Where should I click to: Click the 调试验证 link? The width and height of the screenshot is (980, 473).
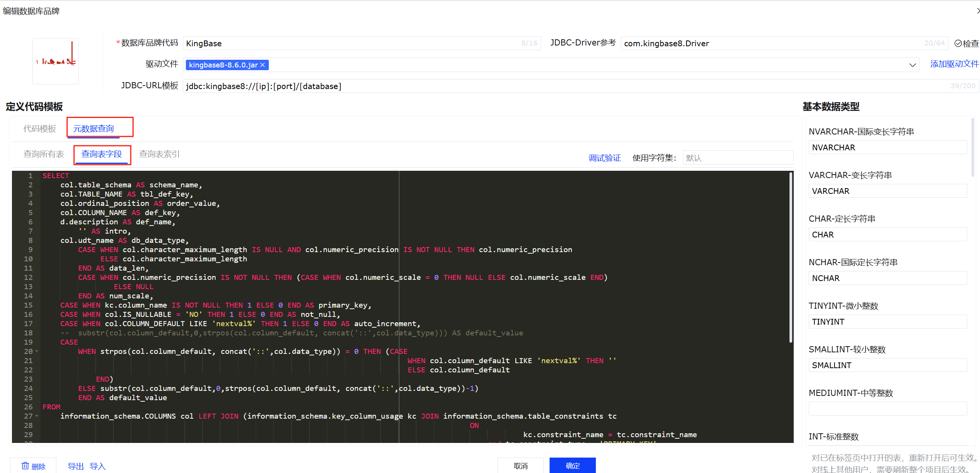604,158
